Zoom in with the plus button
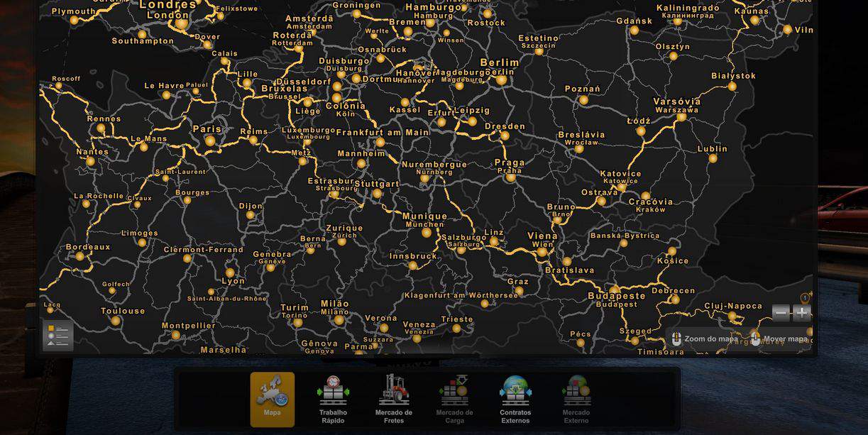Screen dimensions: 868x435 click(x=802, y=313)
